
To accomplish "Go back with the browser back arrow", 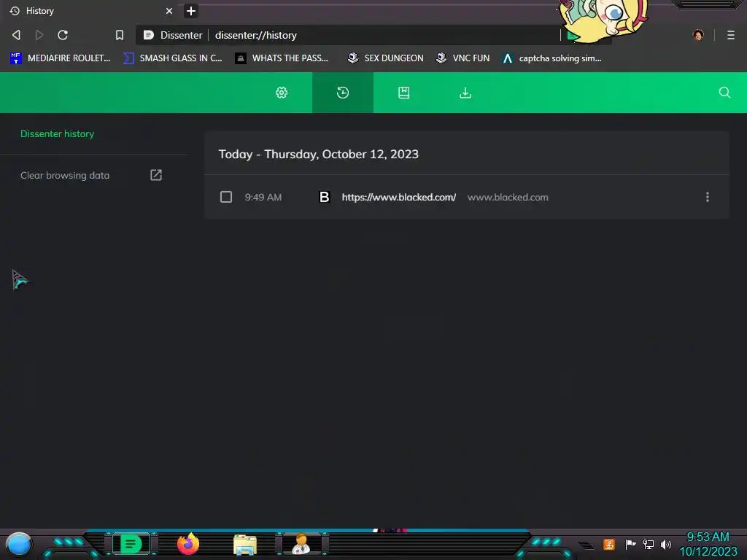I will pos(16,35).
